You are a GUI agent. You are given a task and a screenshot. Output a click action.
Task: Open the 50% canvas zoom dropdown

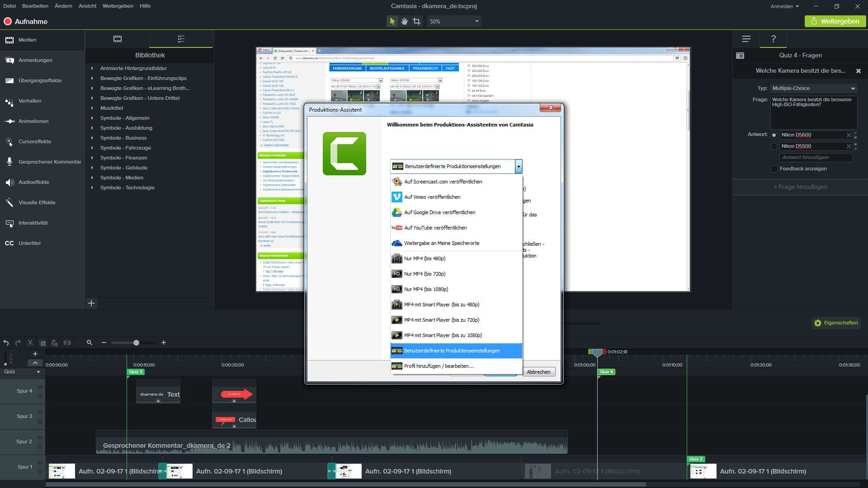click(x=454, y=21)
